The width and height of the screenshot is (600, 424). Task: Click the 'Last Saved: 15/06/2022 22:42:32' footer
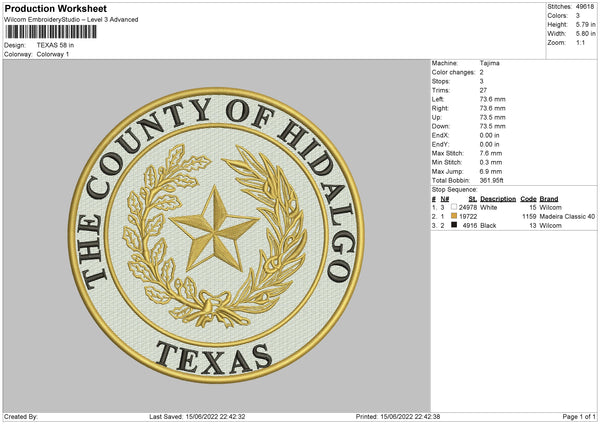pos(197,416)
